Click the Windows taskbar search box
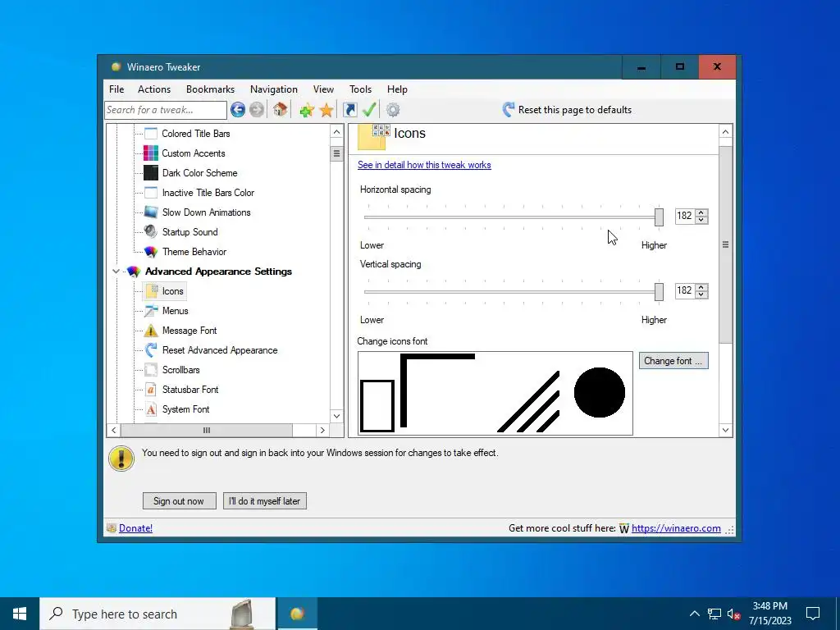The width and height of the screenshot is (840, 630). coord(157,614)
